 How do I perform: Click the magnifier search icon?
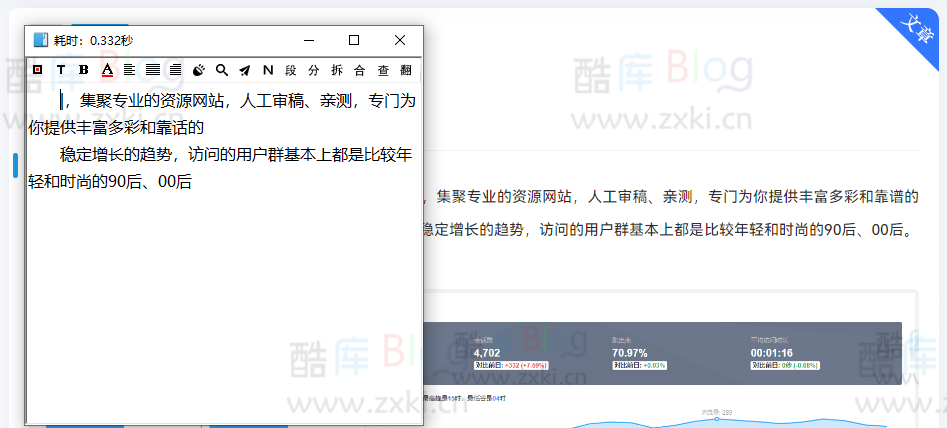[222, 70]
